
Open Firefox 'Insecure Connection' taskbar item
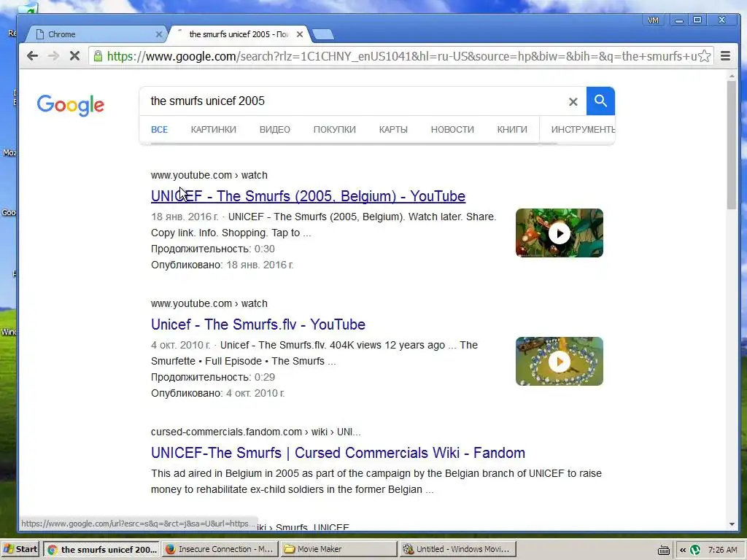click(220, 549)
